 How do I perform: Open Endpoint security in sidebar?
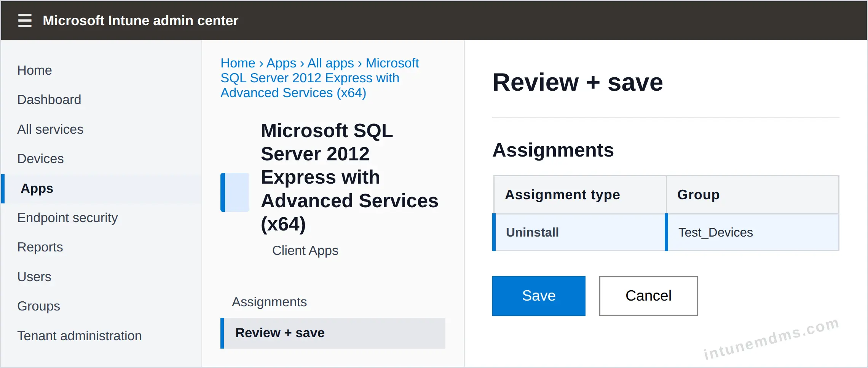(68, 218)
